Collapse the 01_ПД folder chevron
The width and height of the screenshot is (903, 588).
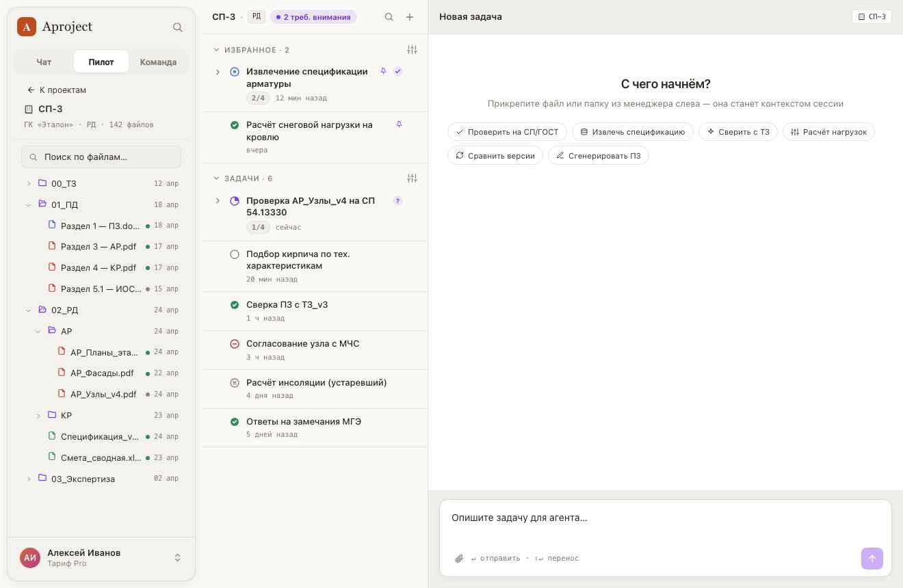point(29,204)
